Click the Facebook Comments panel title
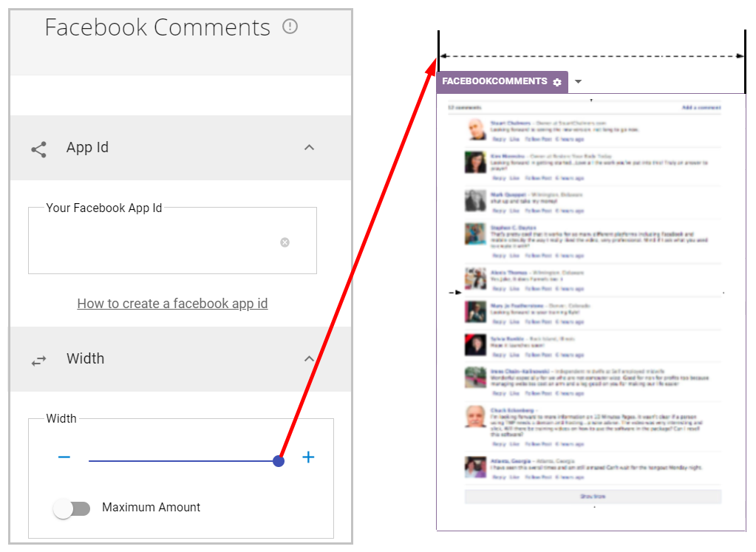The image size is (756, 552). click(157, 27)
